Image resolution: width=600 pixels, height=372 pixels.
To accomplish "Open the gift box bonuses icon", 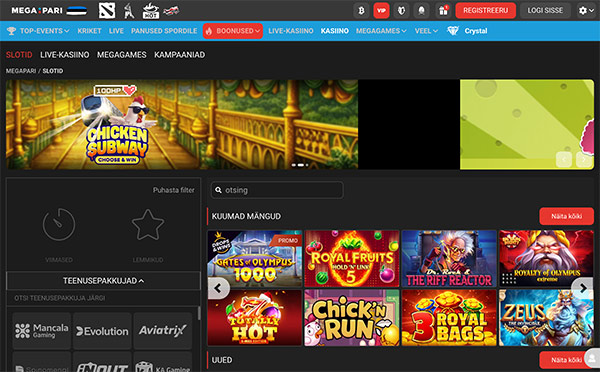I will click(x=443, y=11).
